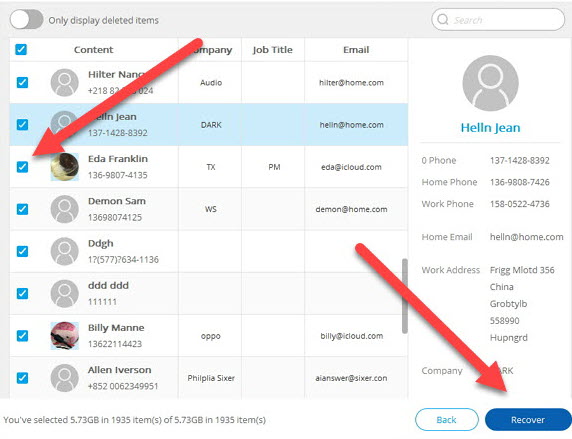The image size is (572, 439).
Task: Click the search magnifier icon
Action: coord(442,19)
